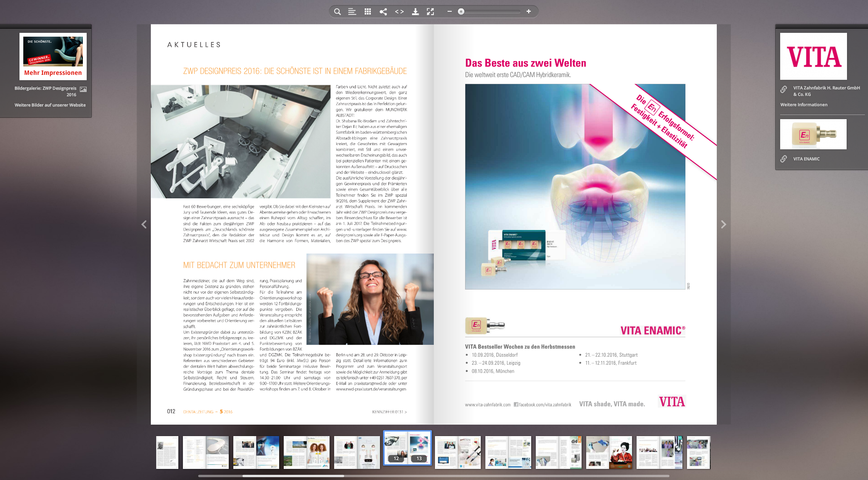Open the search tool in toolbar
The image size is (868, 480).
337,11
